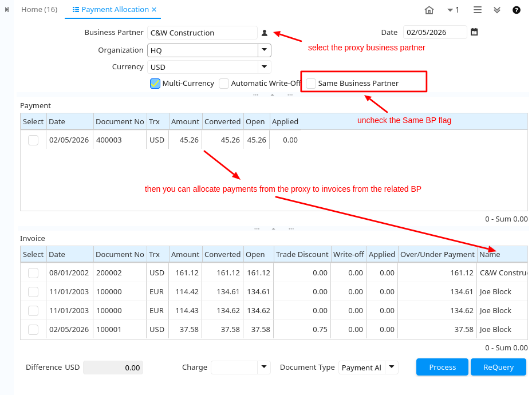
Task: Open the Charge dropdown
Action: click(x=263, y=367)
